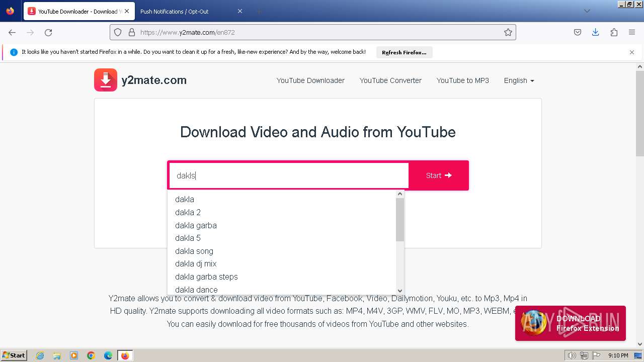Open the Firefox downloads panel
Screen dimensions: 644x362
pos(596,32)
